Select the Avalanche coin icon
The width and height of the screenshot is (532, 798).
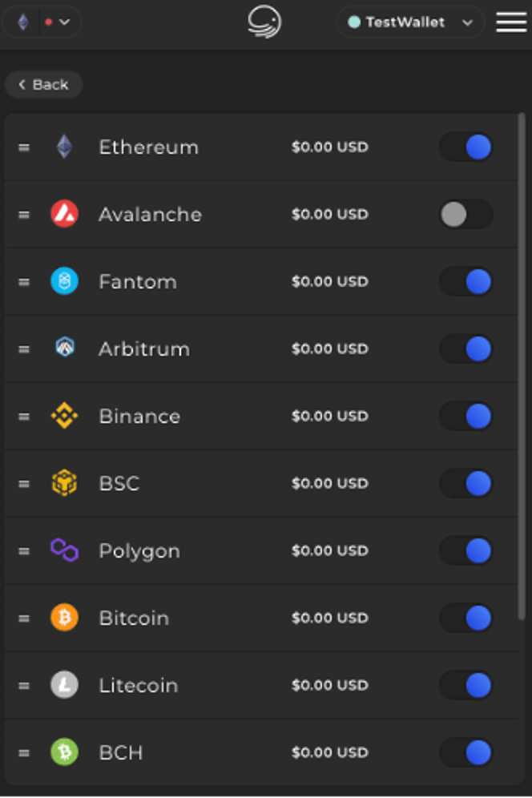64,215
